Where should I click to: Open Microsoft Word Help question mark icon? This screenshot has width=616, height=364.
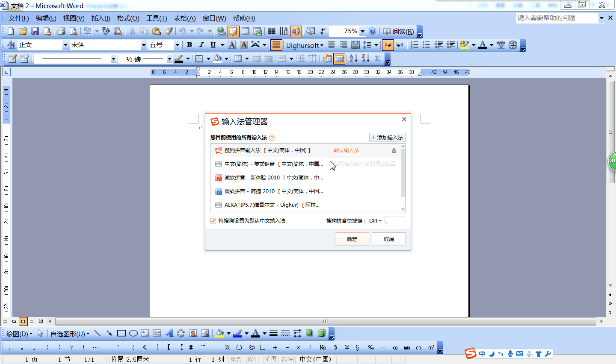[x=373, y=31]
